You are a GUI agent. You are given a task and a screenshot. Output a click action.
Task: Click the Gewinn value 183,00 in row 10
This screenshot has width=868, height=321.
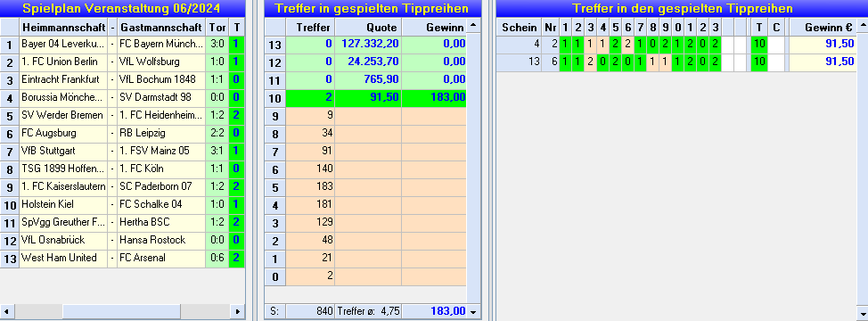(434, 97)
